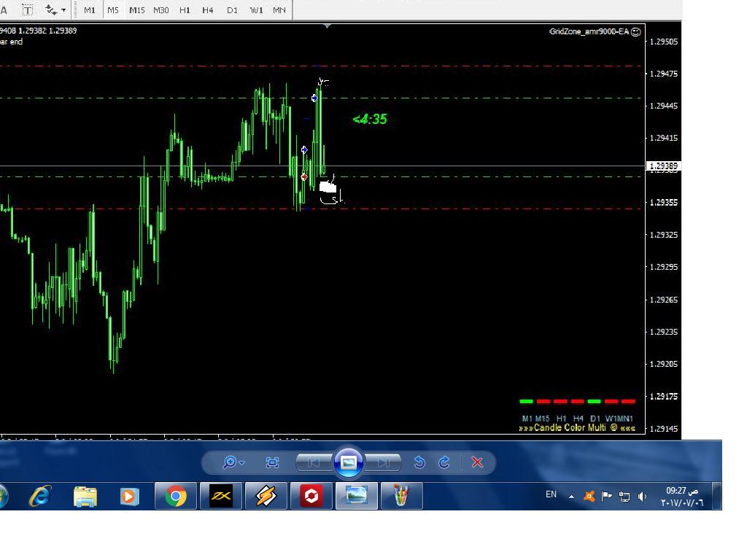The width and height of the screenshot is (747, 560).
Task: Open the black-and-gold trading app on taskbar
Action: [x=221, y=496]
